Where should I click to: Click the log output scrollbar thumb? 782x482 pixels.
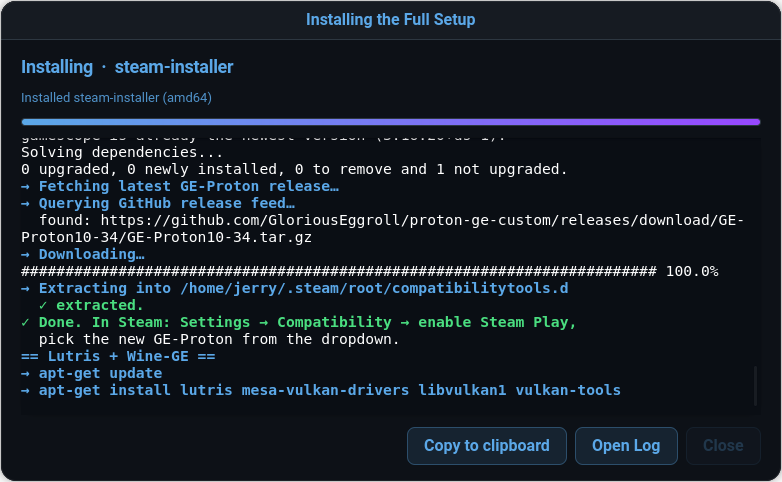click(x=756, y=386)
